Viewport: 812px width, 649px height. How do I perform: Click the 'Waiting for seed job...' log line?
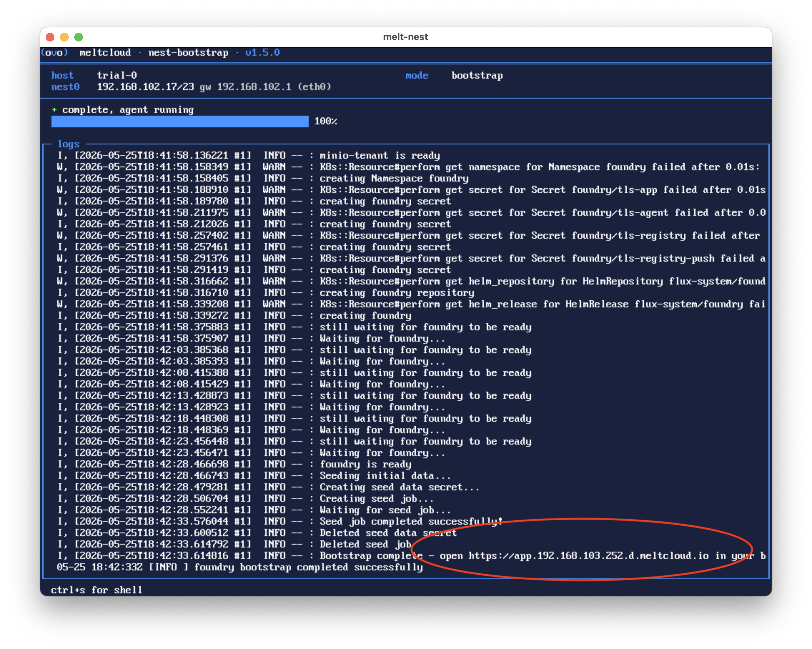[x=254, y=510]
